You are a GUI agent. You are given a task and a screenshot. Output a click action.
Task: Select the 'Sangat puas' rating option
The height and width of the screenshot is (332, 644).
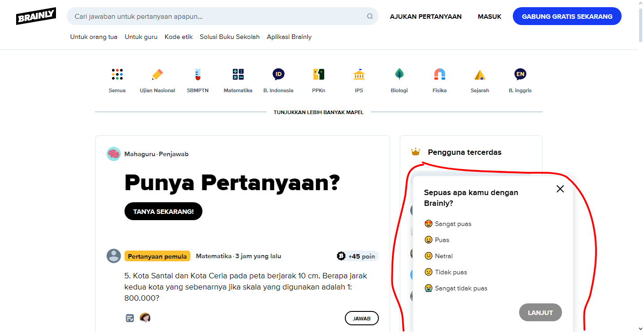(448, 224)
